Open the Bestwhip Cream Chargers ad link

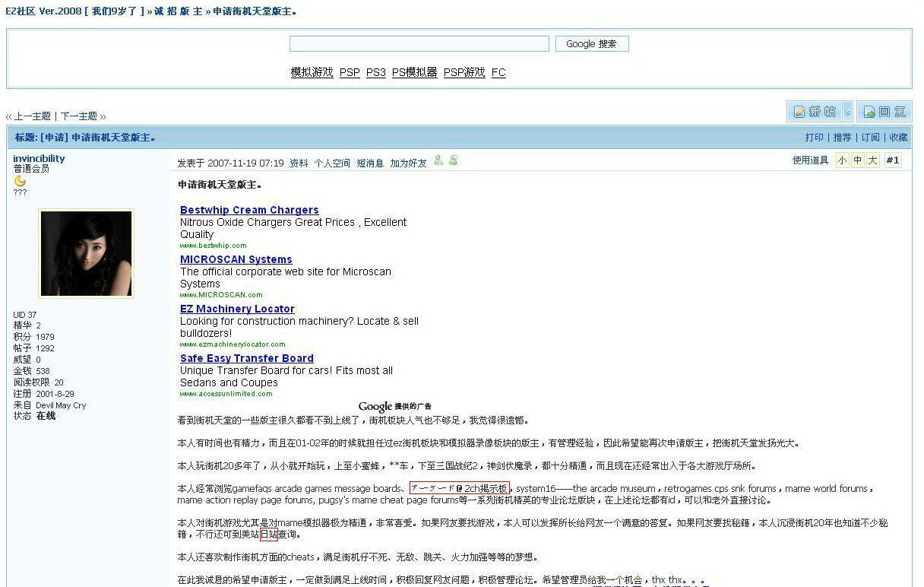249,210
